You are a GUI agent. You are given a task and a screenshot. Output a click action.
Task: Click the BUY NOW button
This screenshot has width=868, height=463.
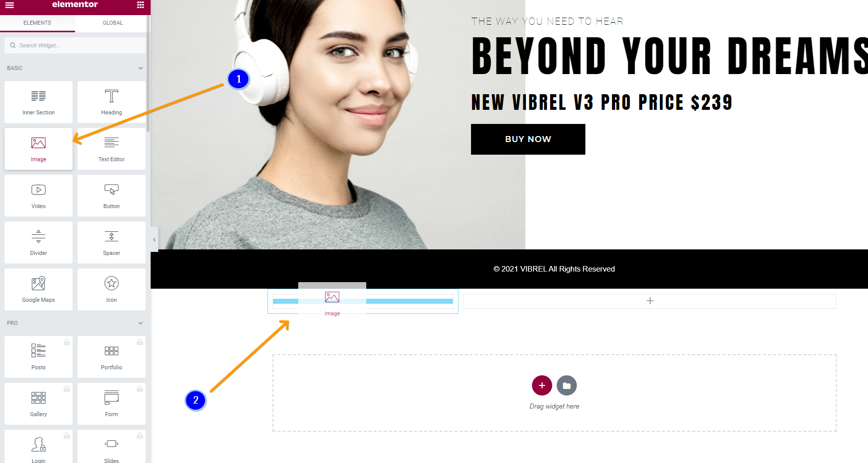click(528, 139)
